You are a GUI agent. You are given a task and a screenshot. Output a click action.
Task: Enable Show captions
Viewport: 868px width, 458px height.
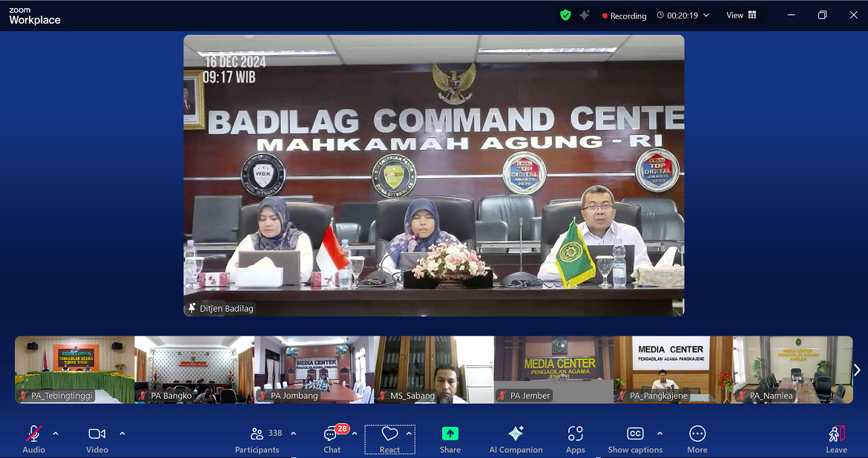(x=635, y=438)
